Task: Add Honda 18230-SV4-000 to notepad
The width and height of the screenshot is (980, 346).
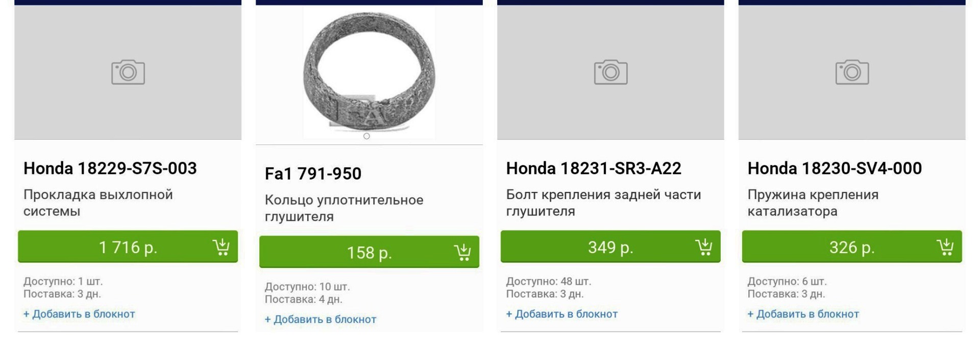Action: [x=803, y=314]
